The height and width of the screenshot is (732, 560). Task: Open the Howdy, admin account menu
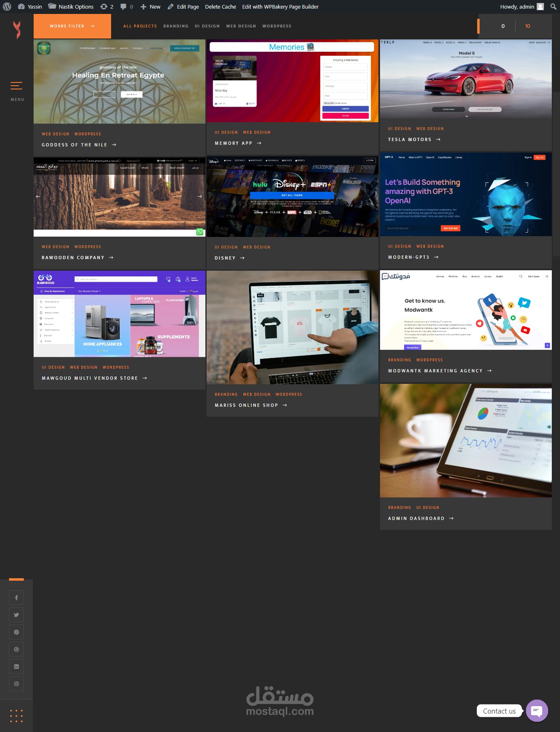click(522, 7)
